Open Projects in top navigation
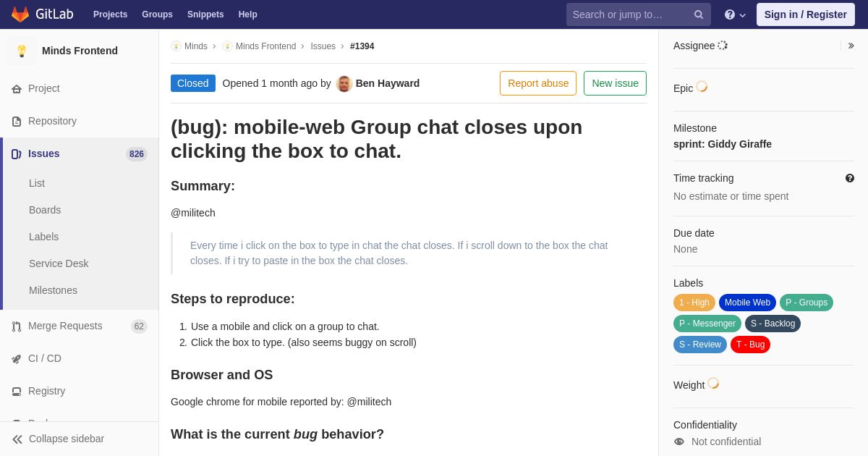The image size is (868, 456). click(x=110, y=14)
